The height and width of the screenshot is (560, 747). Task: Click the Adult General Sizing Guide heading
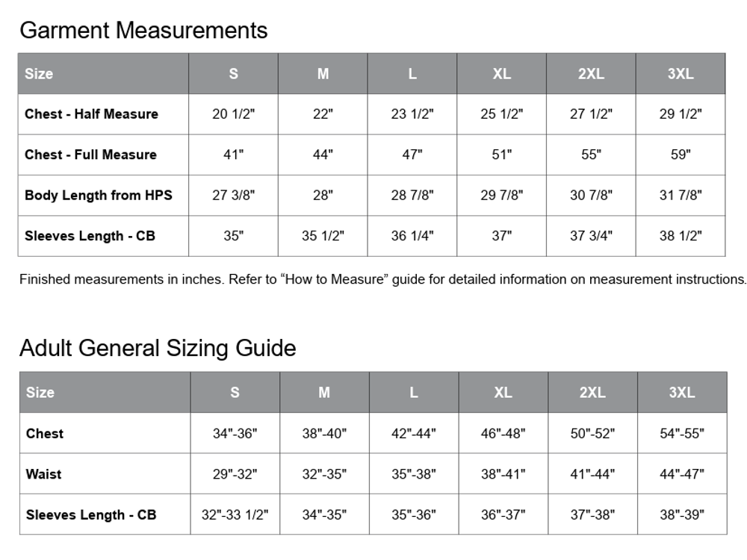click(x=158, y=348)
